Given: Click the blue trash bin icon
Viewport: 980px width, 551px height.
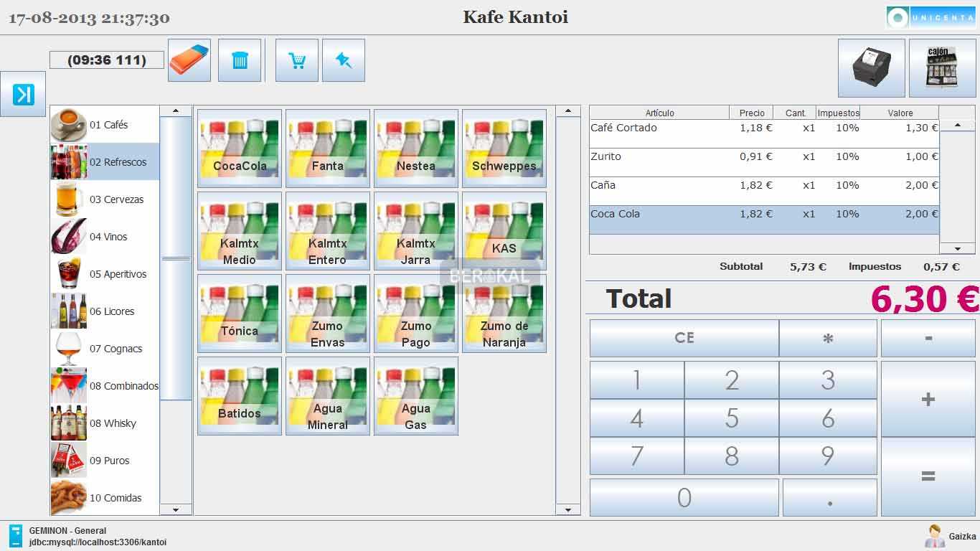Looking at the screenshot, I should click(240, 60).
